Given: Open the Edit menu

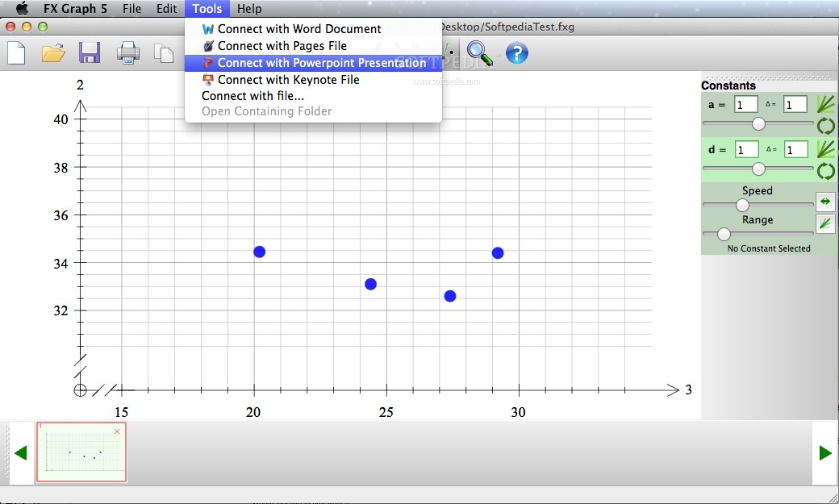Looking at the screenshot, I should (166, 9).
